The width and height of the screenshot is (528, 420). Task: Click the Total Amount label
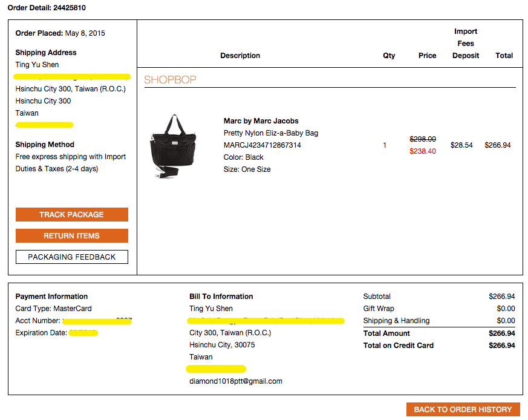[386, 333]
